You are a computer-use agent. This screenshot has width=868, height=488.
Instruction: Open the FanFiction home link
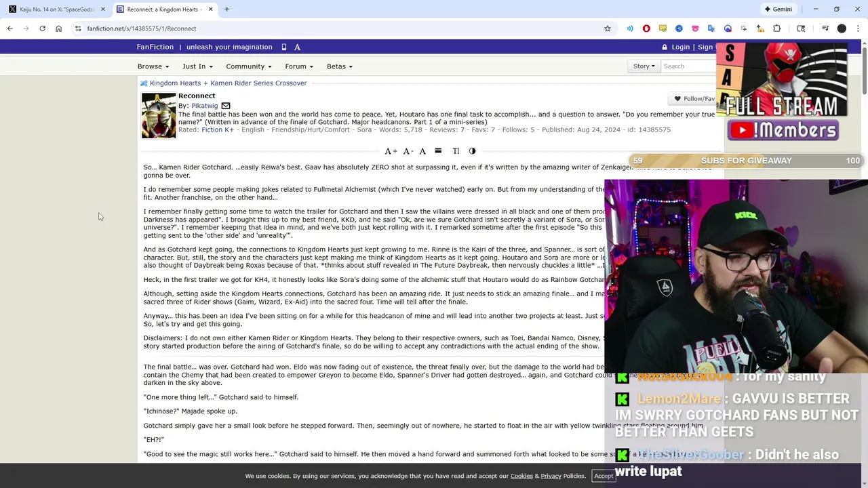pyautogui.click(x=155, y=47)
